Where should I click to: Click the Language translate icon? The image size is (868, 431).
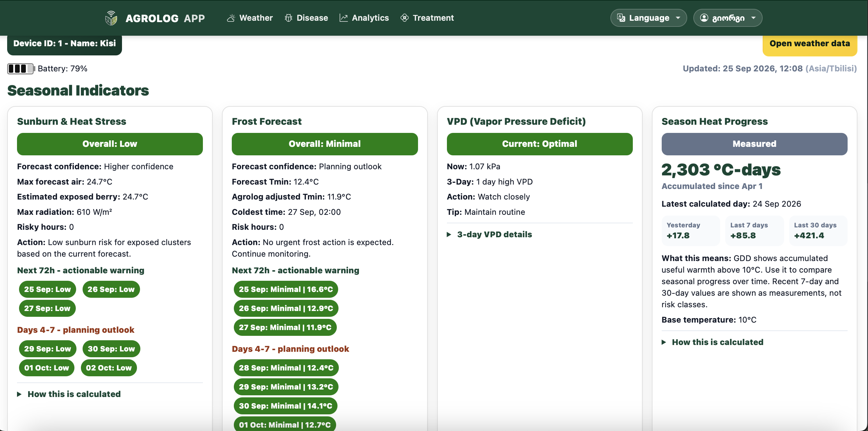(621, 18)
